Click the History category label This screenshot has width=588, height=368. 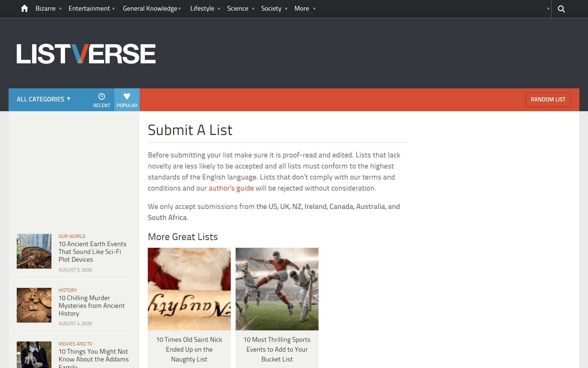[68, 290]
